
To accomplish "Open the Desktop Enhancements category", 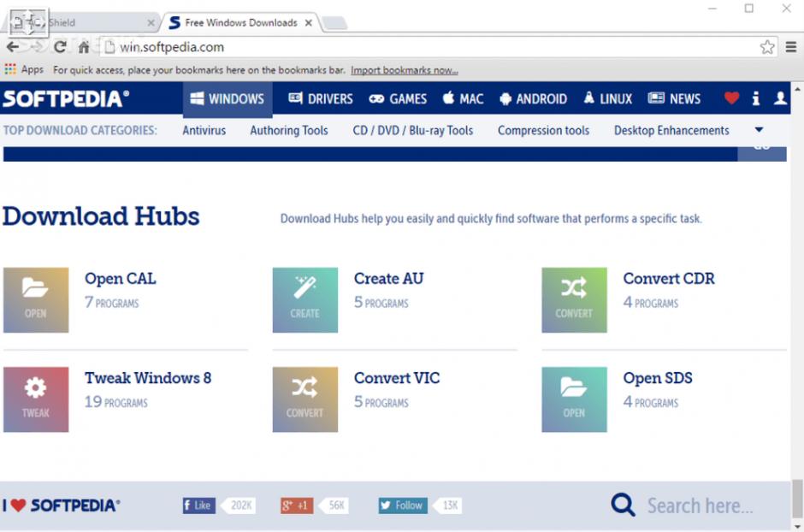I will pyautogui.click(x=671, y=130).
